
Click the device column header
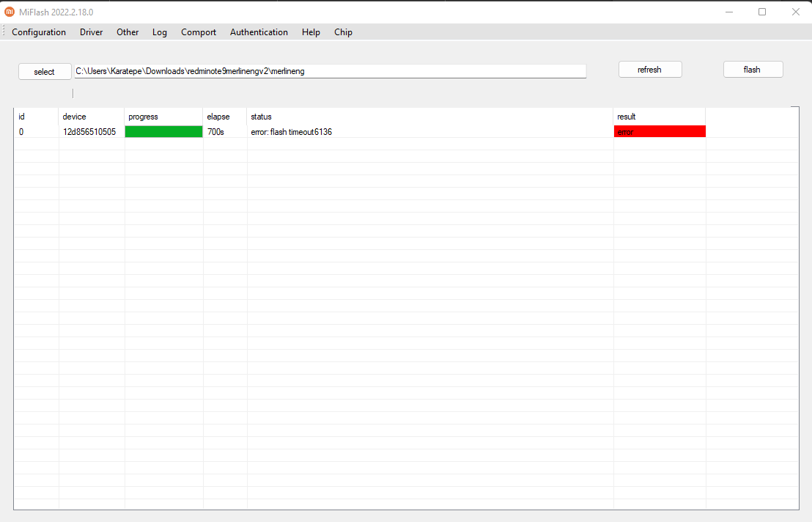coord(91,117)
